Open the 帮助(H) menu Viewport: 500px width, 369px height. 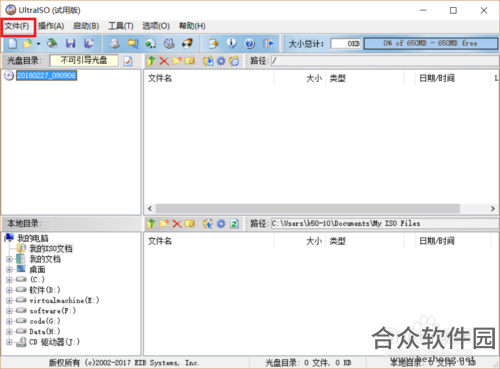pos(192,26)
